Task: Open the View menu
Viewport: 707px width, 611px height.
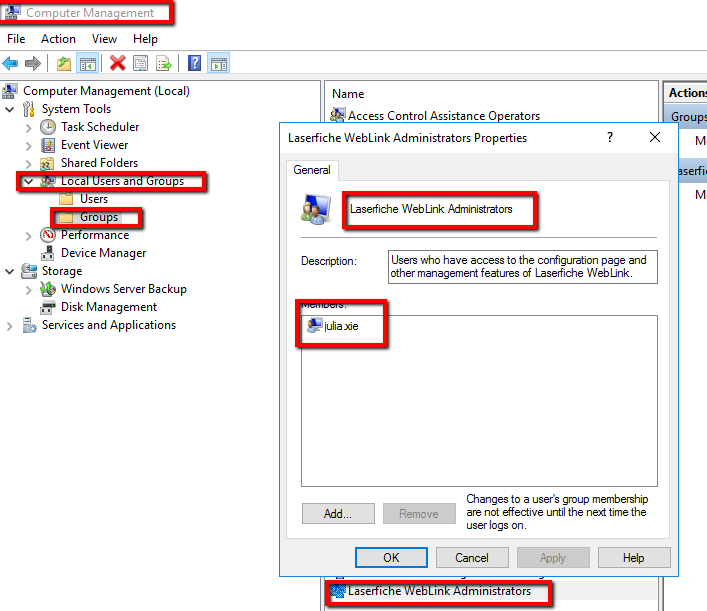Action: click(x=104, y=39)
